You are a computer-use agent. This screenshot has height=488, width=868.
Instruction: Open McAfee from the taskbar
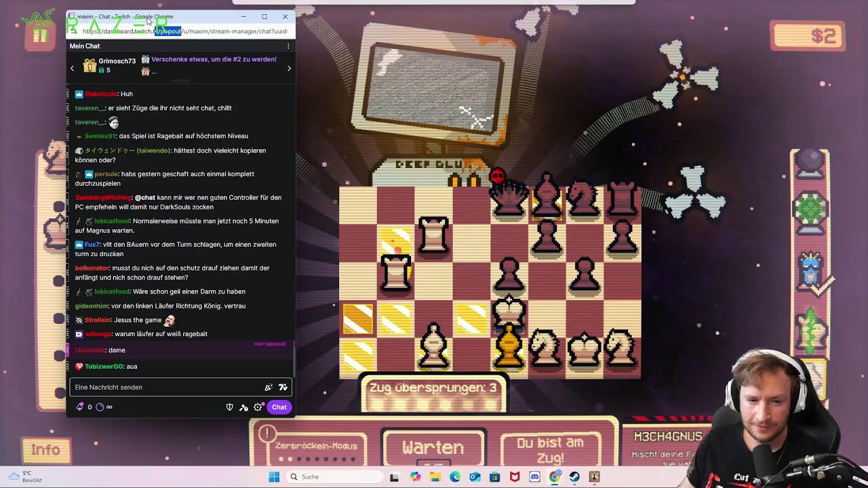point(515,476)
